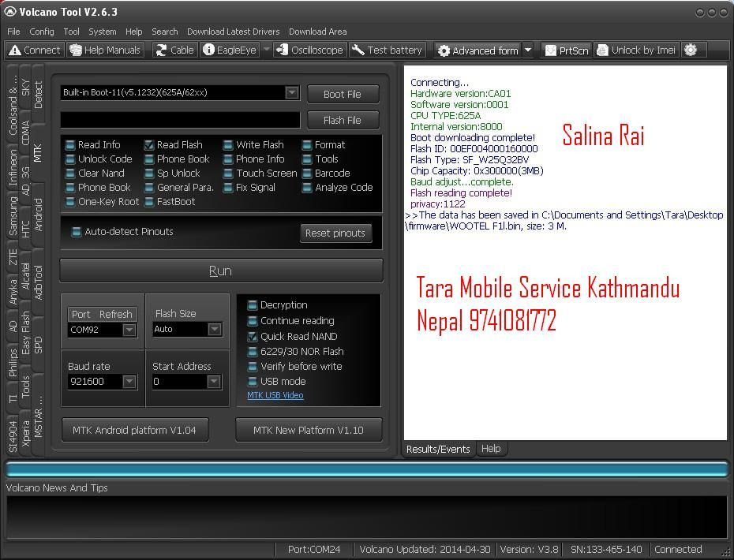
Task: Open Help Manuals from the toolbar
Action: (105, 50)
